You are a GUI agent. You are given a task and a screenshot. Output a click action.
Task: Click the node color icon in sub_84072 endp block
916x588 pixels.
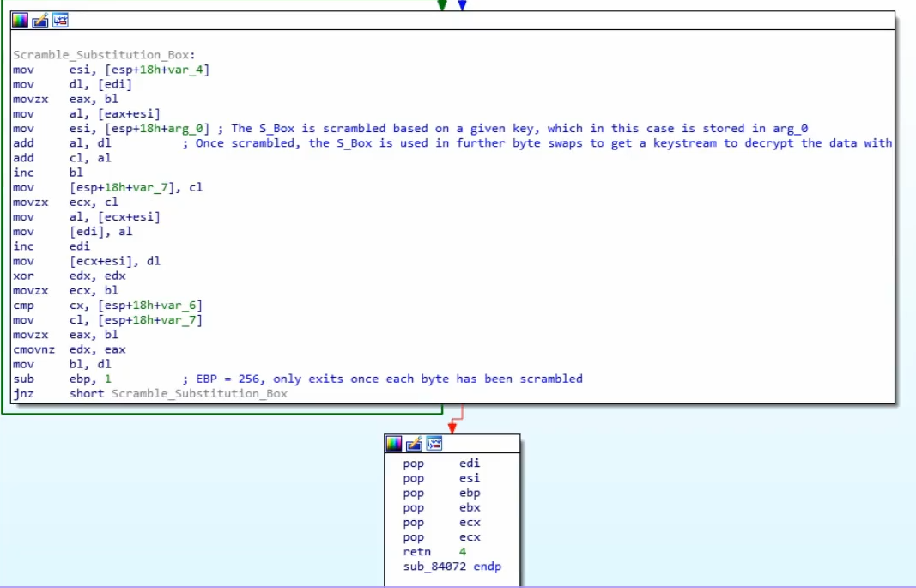[x=394, y=444]
